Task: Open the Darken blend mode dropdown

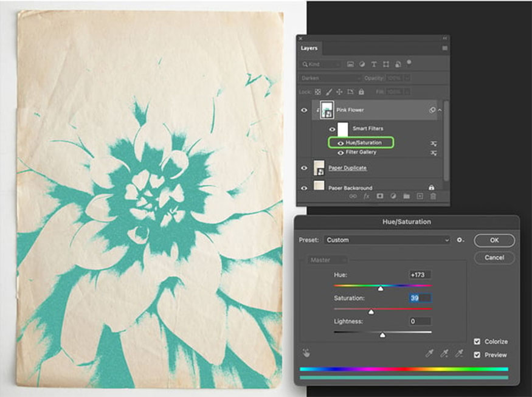Action: (330, 78)
